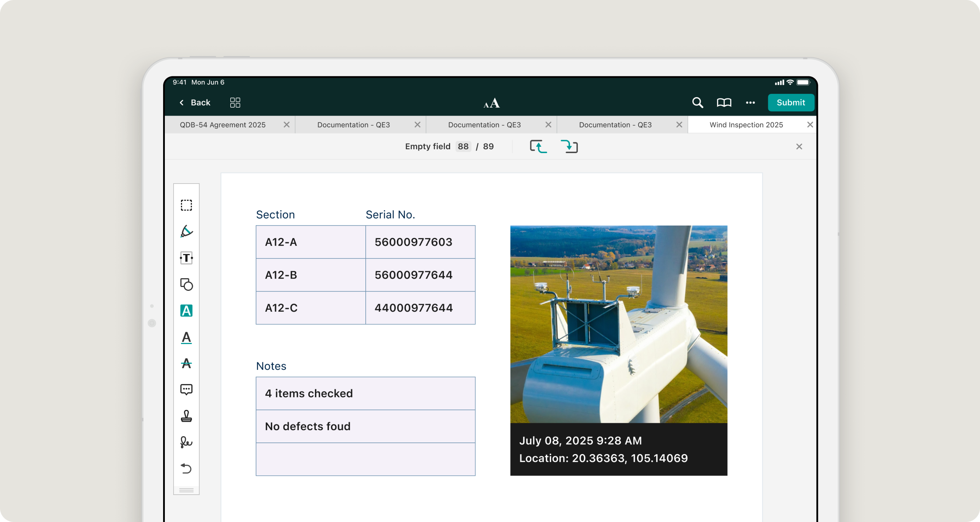This screenshot has height=522, width=980.
Task: Open the three-dot more options menu
Action: point(750,102)
